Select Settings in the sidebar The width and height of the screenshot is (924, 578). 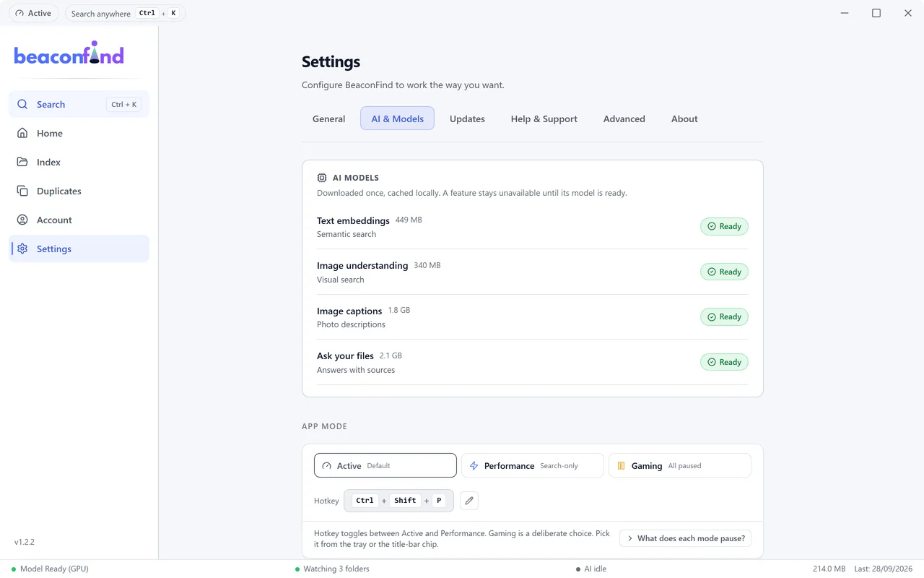79,249
